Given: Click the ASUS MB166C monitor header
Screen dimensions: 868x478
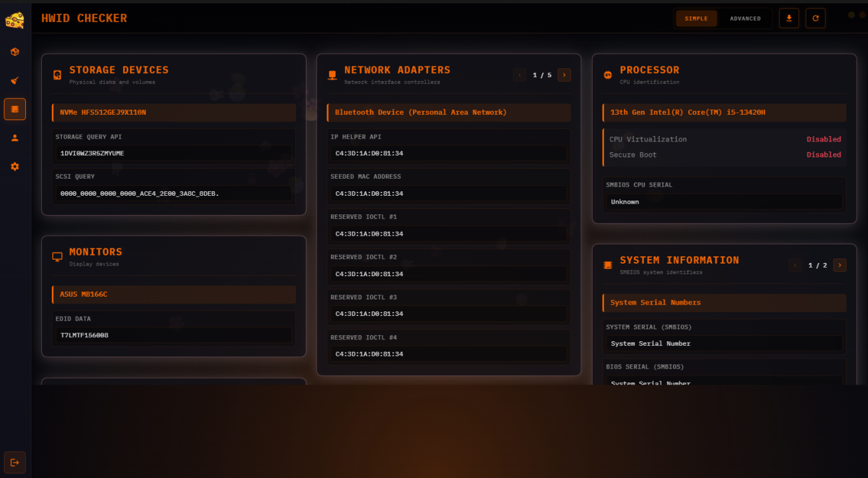Looking at the screenshot, I should point(174,295).
